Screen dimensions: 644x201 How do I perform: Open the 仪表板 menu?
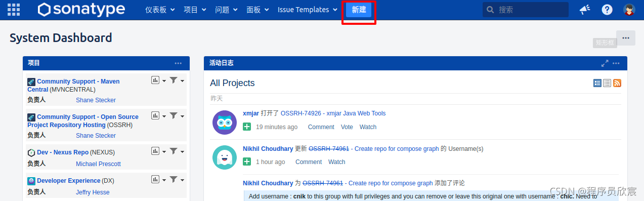[x=160, y=10]
